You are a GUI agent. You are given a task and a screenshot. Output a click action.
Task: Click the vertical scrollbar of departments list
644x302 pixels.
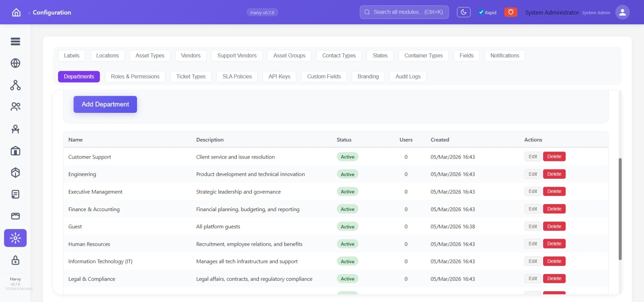pos(620,209)
